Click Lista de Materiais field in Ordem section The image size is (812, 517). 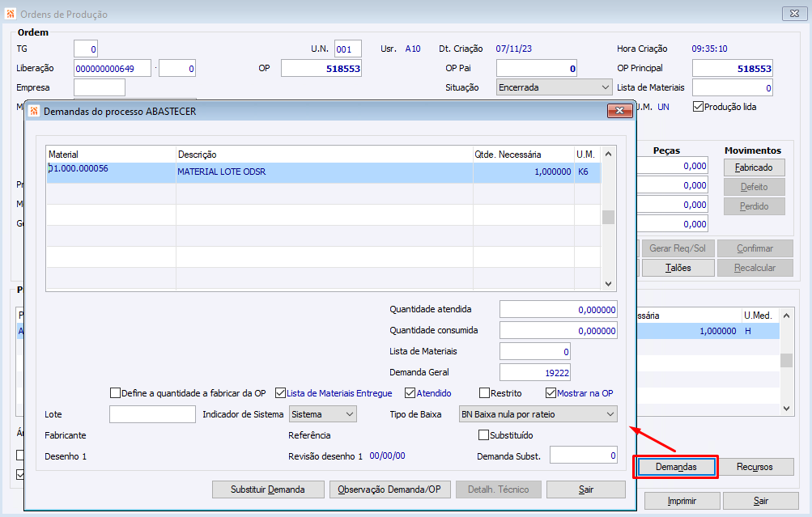click(732, 87)
